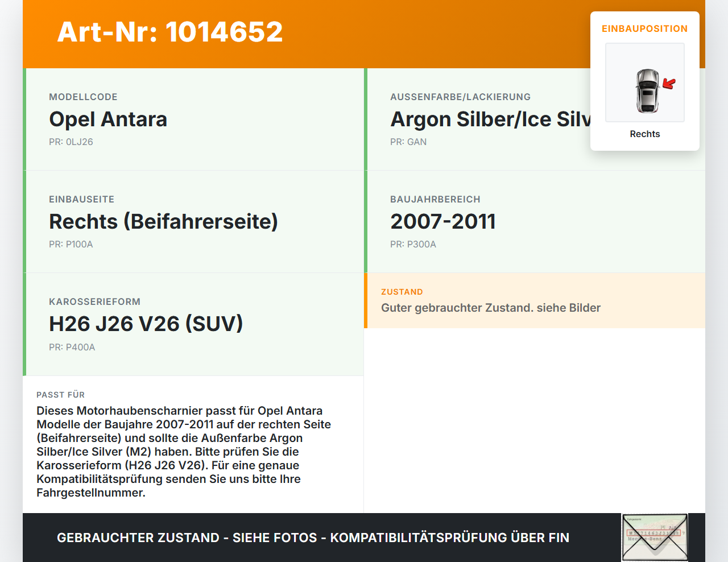Image resolution: width=728 pixels, height=562 pixels.
Task: Click the car top-view diagram icon
Action: point(644,91)
